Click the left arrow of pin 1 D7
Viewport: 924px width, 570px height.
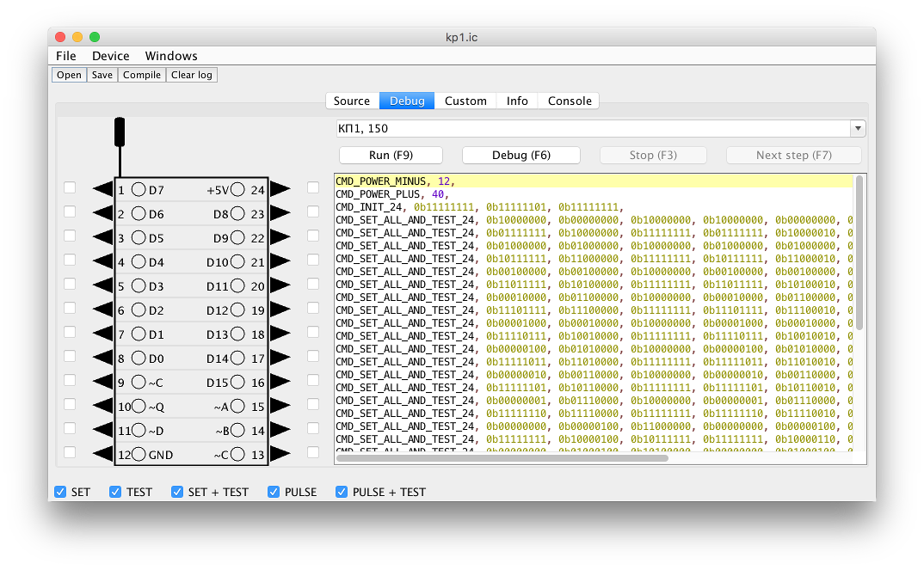pyautogui.click(x=102, y=189)
